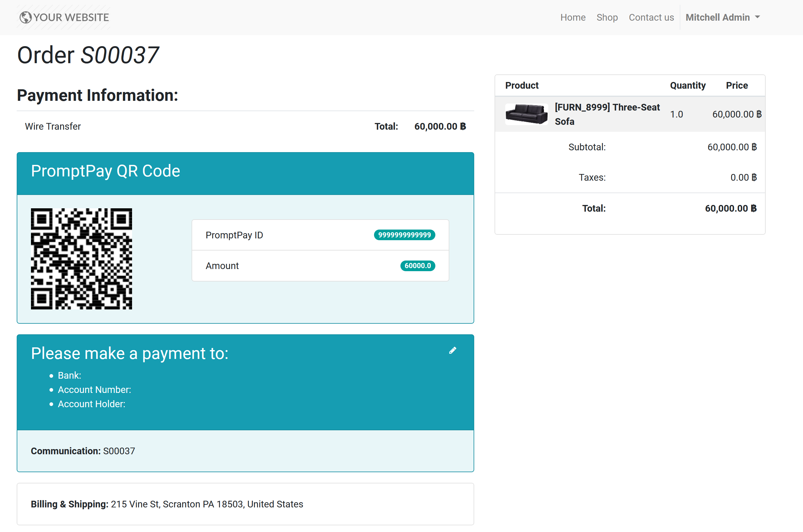Open the Shop menu item
803x532 pixels.
pyautogui.click(x=607, y=17)
